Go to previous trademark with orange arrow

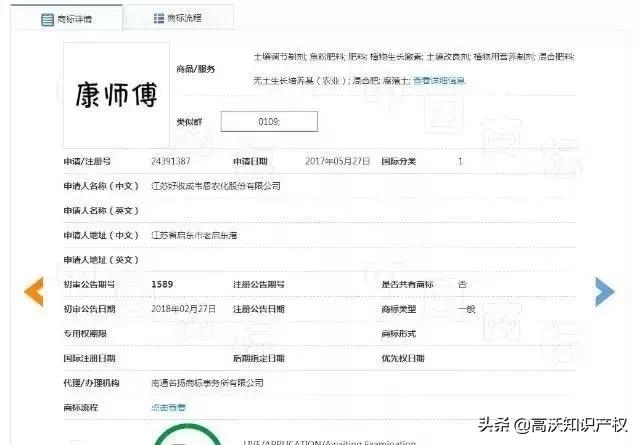click(34, 291)
